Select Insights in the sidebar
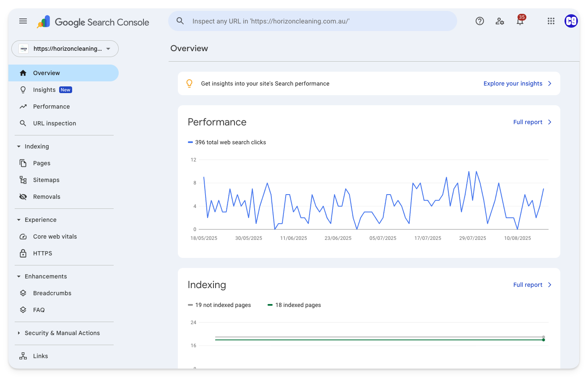 click(x=44, y=90)
